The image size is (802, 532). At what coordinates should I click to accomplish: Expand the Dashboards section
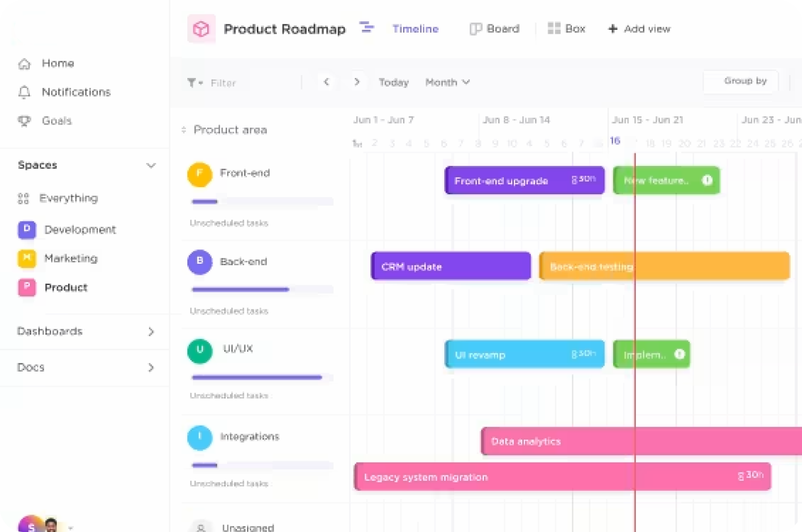click(151, 331)
